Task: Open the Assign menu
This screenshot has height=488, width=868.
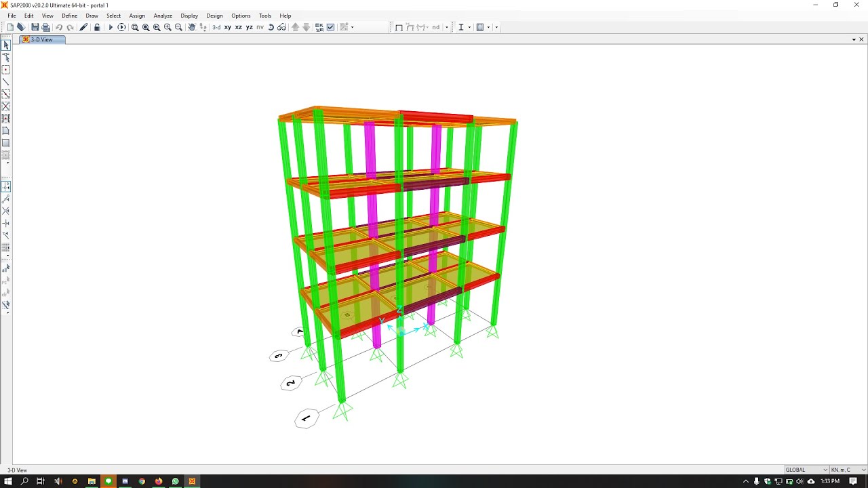Action: (137, 16)
